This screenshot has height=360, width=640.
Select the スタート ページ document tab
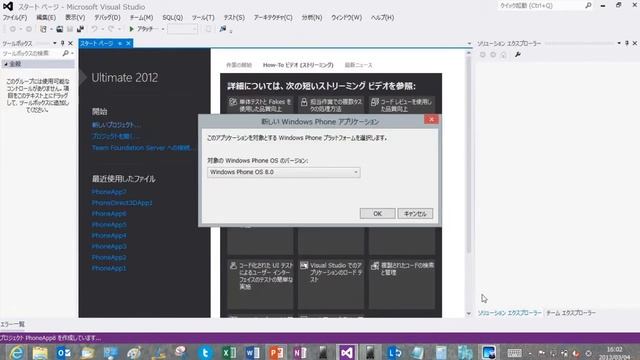(x=96, y=43)
